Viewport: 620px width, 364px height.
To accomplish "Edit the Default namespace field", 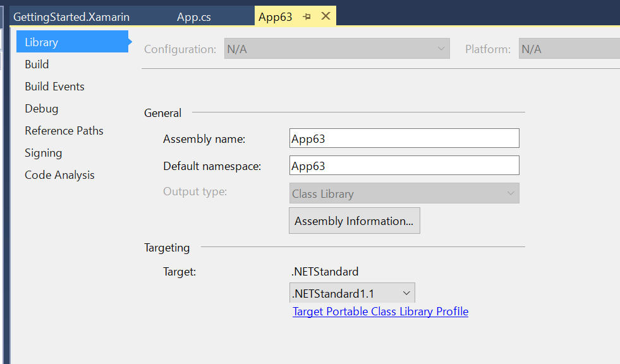I will (x=404, y=166).
